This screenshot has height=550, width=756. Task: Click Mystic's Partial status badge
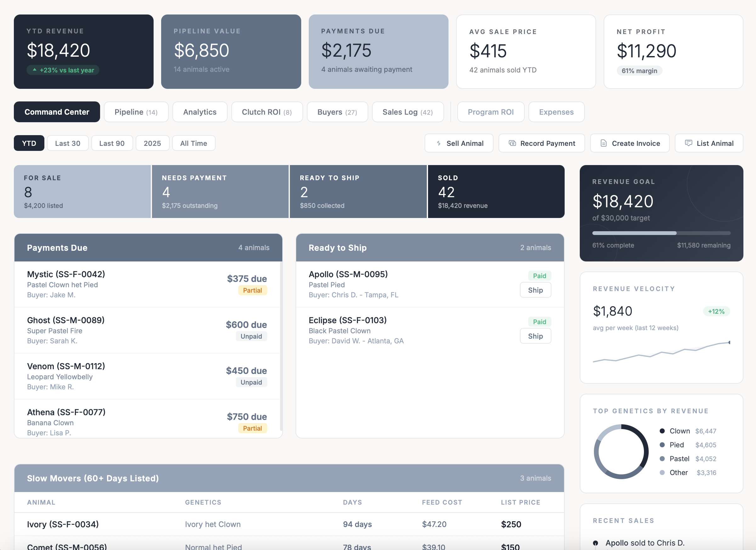pos(252,290)
